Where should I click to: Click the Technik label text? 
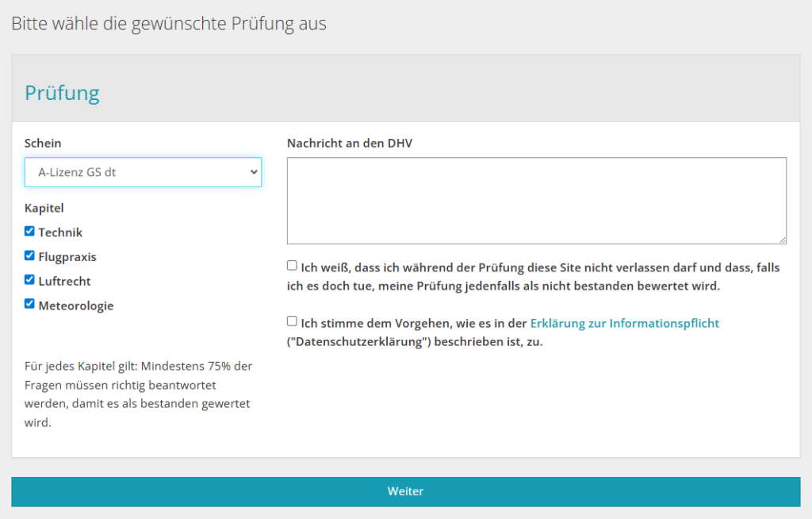coord(60,233)
